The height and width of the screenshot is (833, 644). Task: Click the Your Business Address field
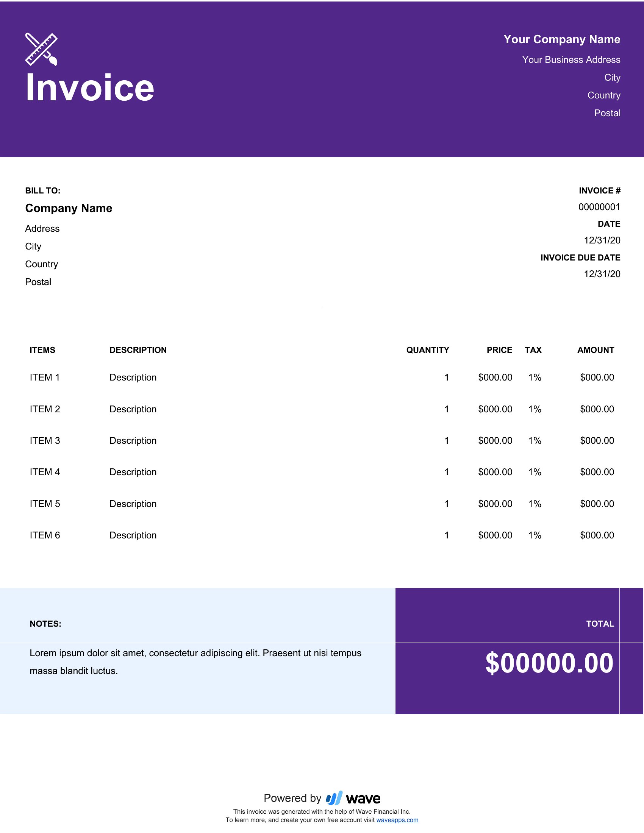pos(571,60)
